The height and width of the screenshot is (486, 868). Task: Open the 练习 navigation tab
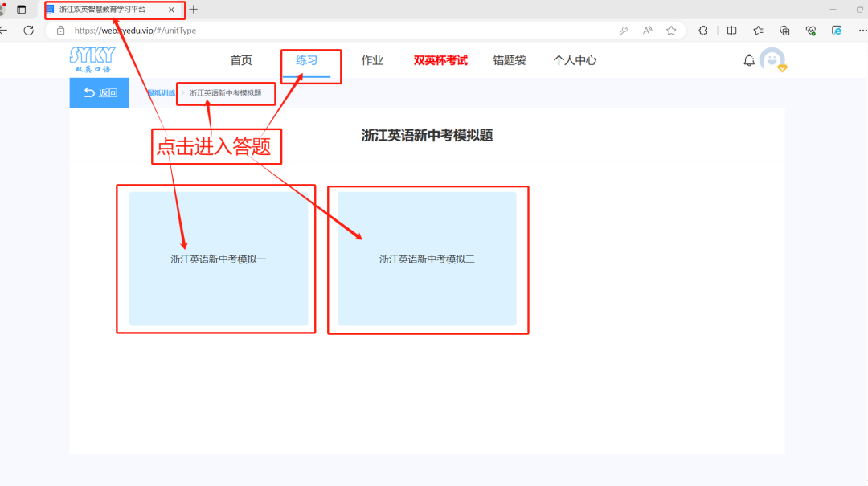[x=306, y=60]
